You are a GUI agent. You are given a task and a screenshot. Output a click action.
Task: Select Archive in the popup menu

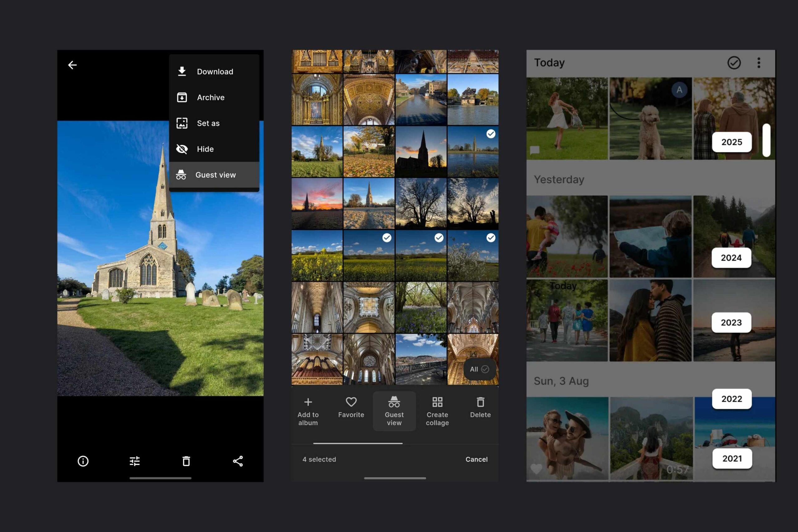click(x=210, y=97)
